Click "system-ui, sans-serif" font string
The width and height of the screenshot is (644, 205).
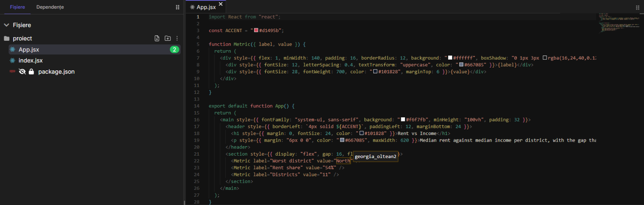pos(326,119)
